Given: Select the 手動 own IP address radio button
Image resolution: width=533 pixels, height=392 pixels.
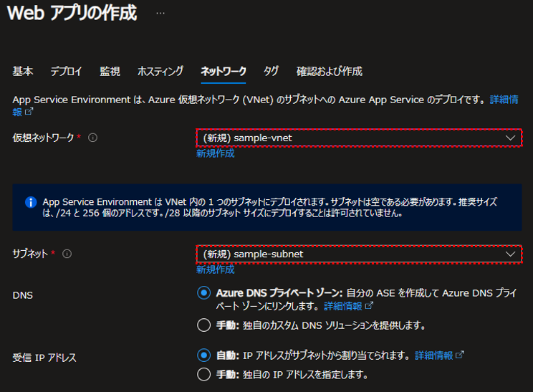Looking at the screenshot, I should [203, 374].
